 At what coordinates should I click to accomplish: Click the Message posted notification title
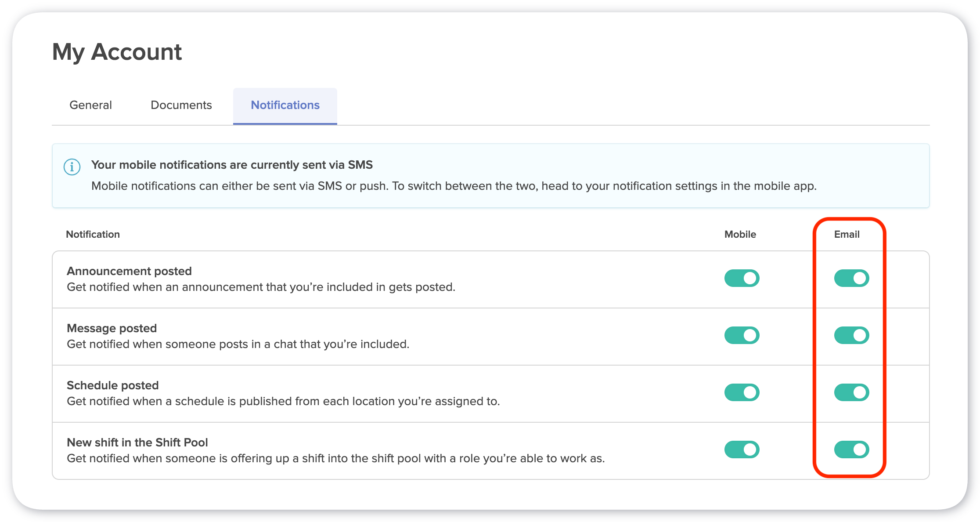tap(112, 328)
